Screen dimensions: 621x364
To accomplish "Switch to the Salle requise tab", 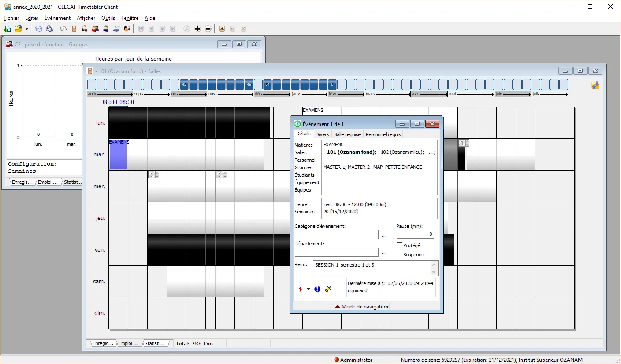I will 347,134.
